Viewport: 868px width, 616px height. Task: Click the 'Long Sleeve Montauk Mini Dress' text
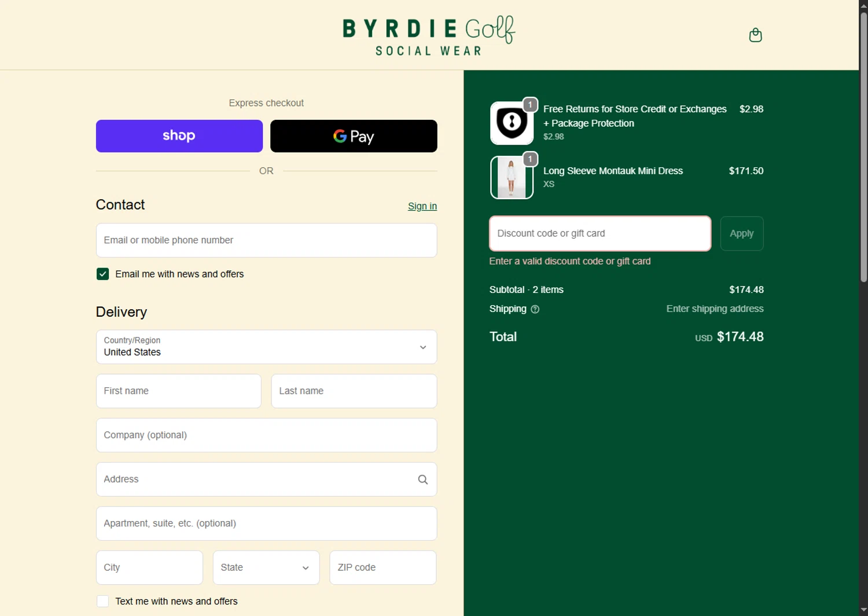613,171
